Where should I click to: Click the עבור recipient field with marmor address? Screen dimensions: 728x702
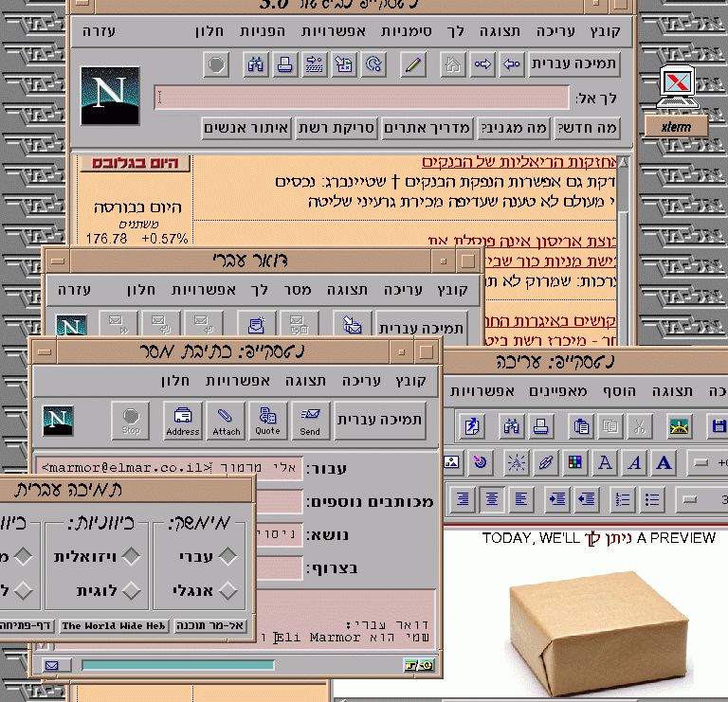[x=170, y=468]
